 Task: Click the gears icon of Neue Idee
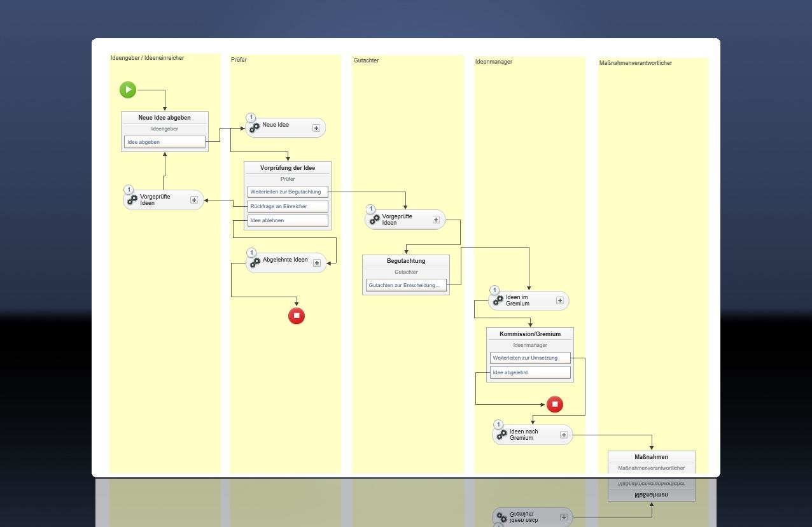tap(255, 128)
